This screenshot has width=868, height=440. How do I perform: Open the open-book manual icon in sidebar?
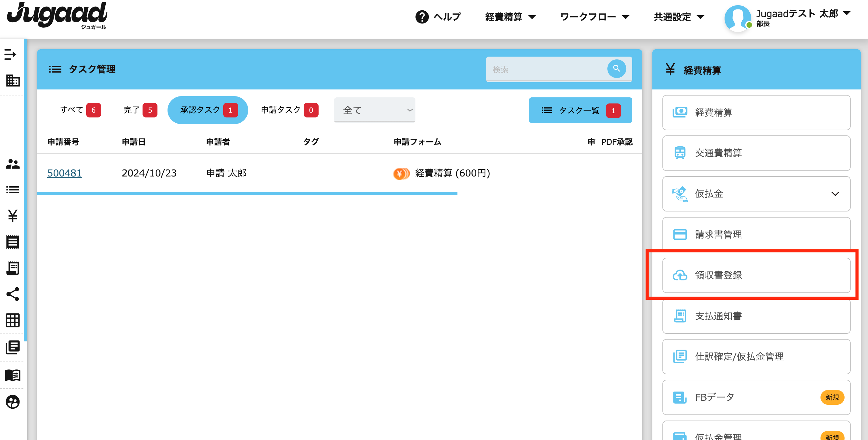(13, 375)
